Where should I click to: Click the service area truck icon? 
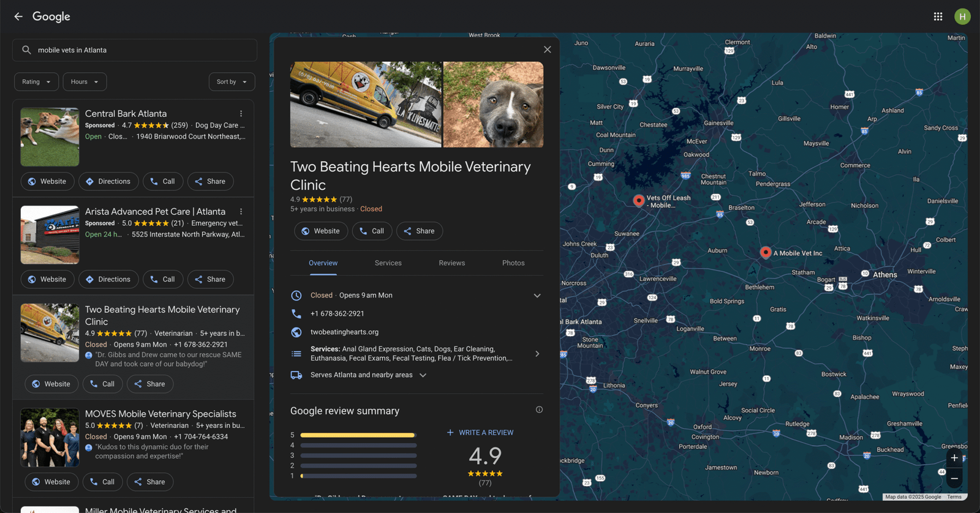[x=296, y=375]
